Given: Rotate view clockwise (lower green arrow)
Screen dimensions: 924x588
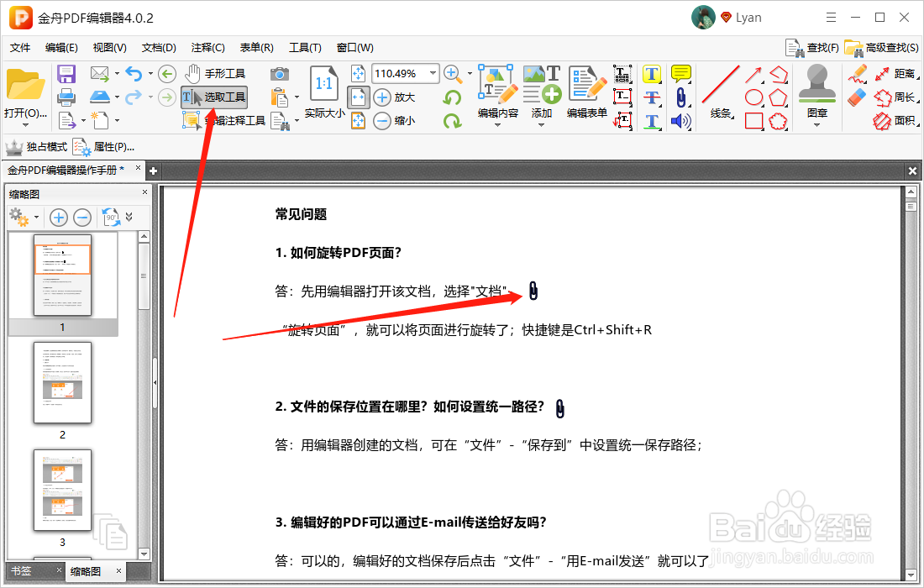Looking at the screenshot, I should [x=452, y=121].
